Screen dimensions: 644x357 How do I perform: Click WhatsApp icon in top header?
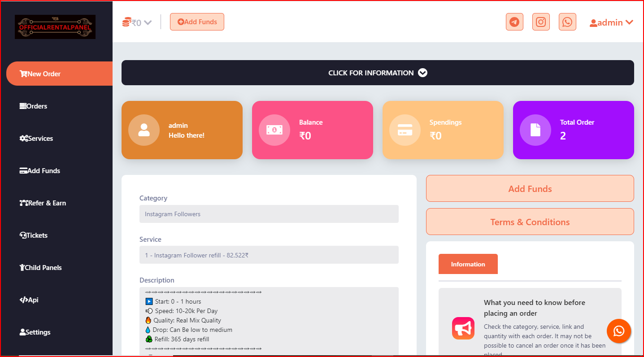567,22
